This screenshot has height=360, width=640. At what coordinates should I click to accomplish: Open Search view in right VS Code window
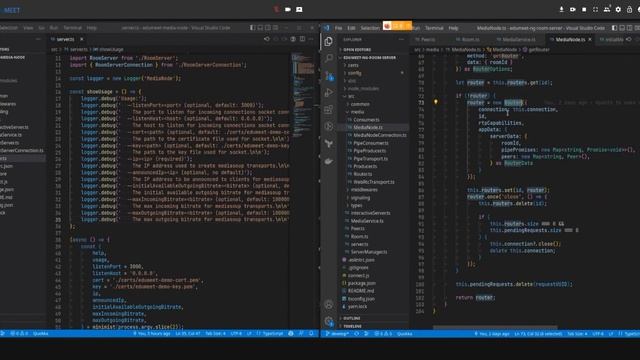coord(329,58)
